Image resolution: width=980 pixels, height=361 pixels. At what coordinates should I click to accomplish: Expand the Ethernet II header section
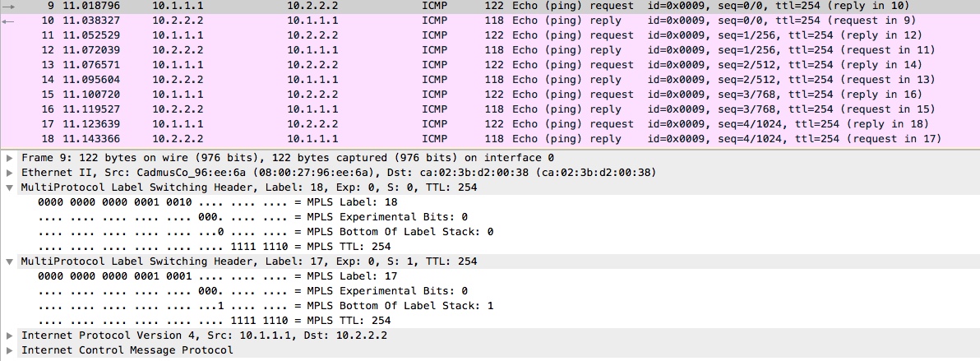point(9,173)
